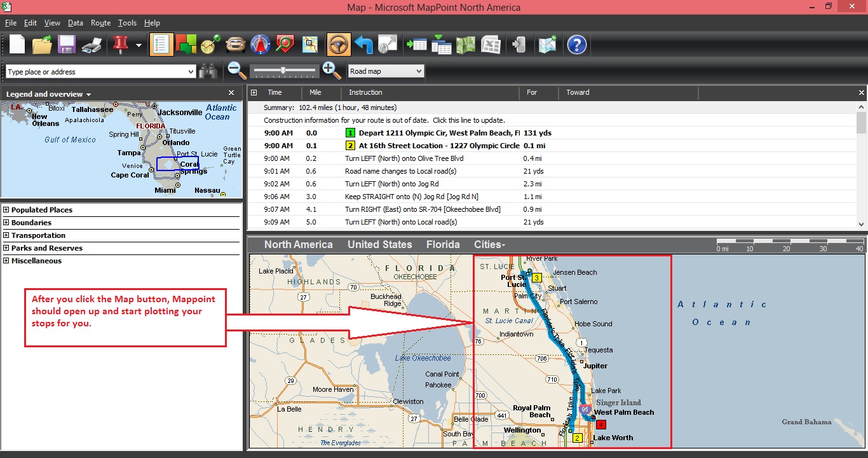Toggle the Legend and overview pane button
The width and height of the screenshot is (868, 458).
coord(161,45)
